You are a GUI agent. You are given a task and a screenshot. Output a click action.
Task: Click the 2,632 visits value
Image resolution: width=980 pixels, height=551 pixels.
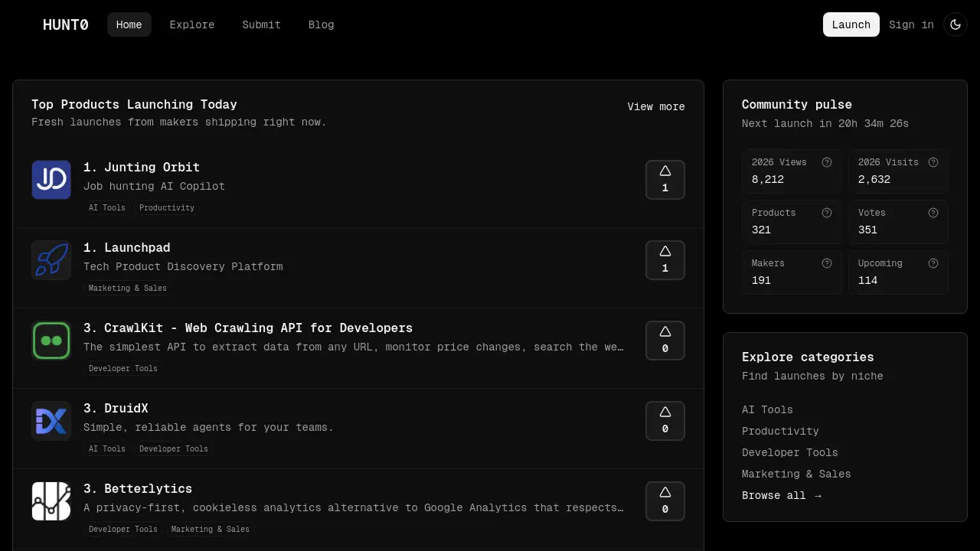[874, 179]
